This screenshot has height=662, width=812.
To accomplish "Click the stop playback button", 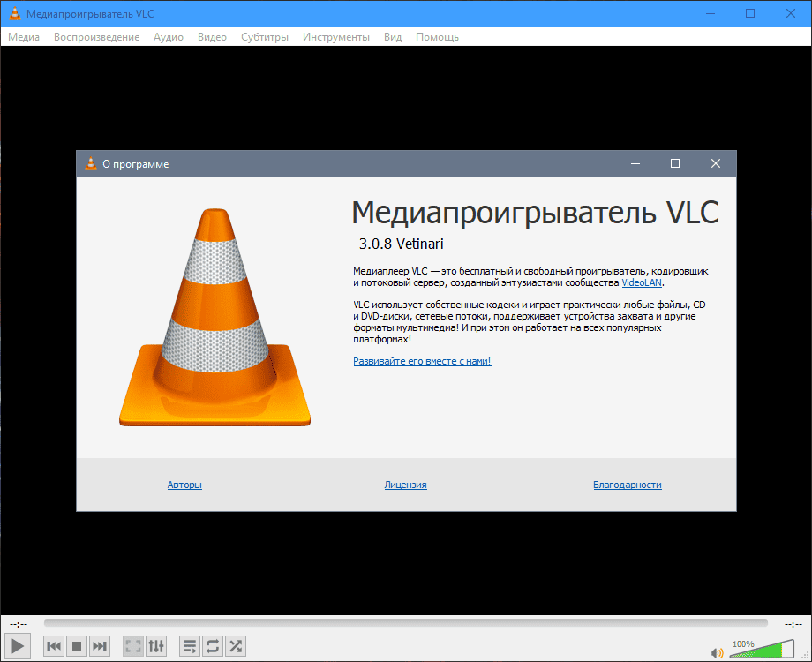I will tap(77, 646).
